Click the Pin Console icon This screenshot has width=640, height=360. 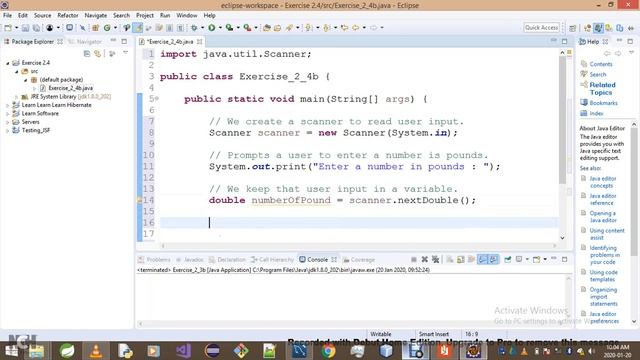508,260
